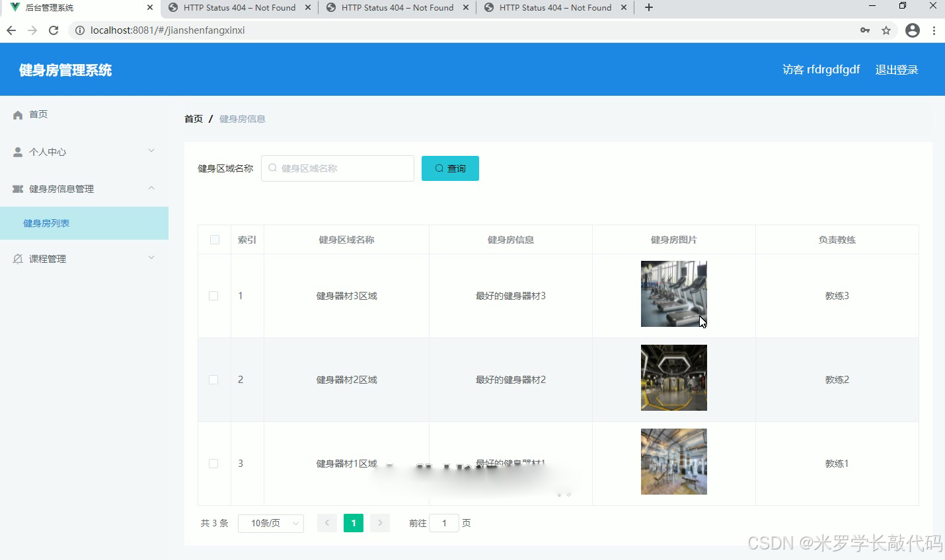This screenshot has height=560, width=945.
Task: Open the treadmill image of 健身器材3区域
Action: pos(673,293)
